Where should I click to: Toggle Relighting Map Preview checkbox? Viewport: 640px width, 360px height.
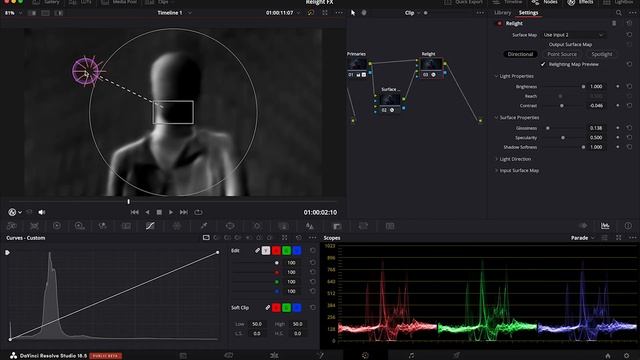coord(543,64)
